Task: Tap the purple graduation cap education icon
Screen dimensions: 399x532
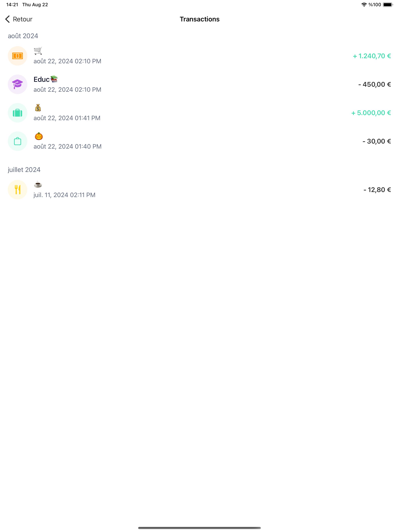Action: pyautogui.click(x=18, y=84)
